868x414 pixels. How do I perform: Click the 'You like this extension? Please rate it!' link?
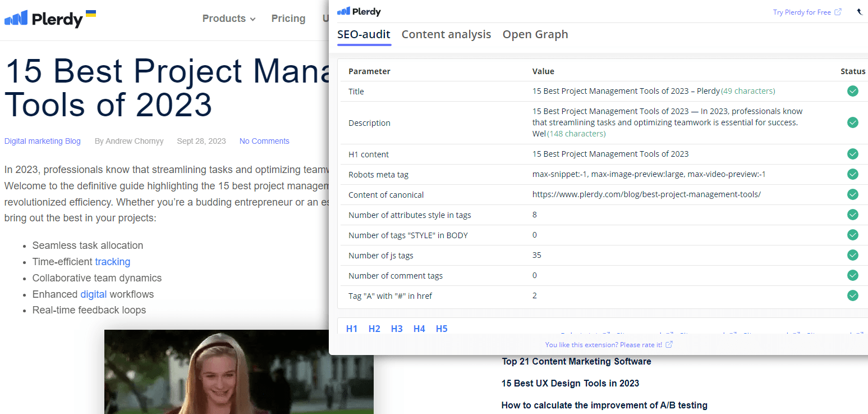point(609,344)
